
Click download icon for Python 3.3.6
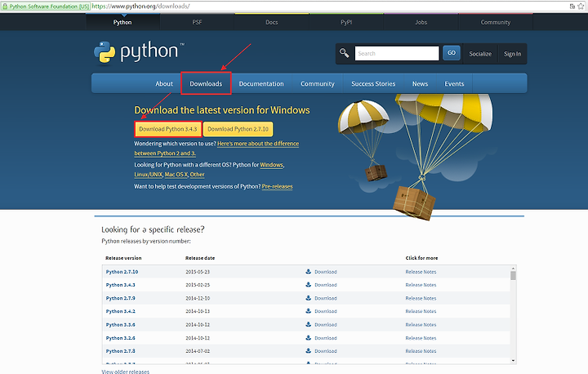[308, 324]
